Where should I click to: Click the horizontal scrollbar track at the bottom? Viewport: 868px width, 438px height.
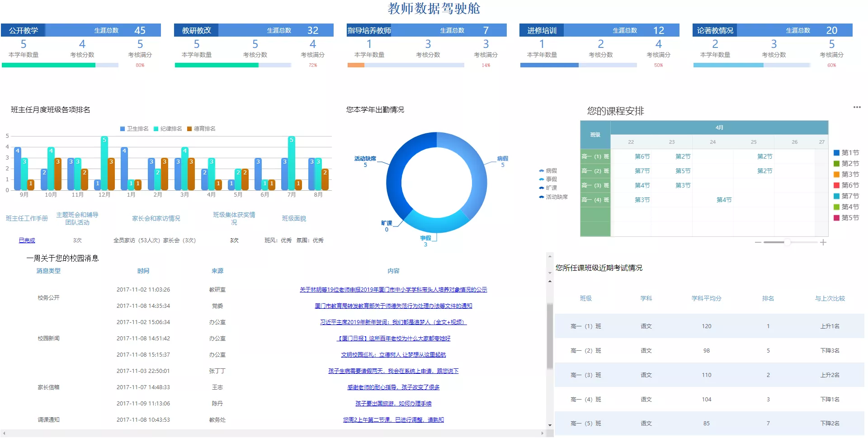tap(273, 433)
